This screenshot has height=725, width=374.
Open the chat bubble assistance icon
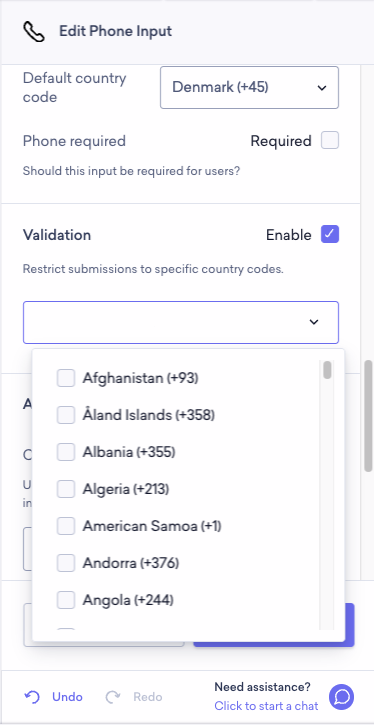341,697
